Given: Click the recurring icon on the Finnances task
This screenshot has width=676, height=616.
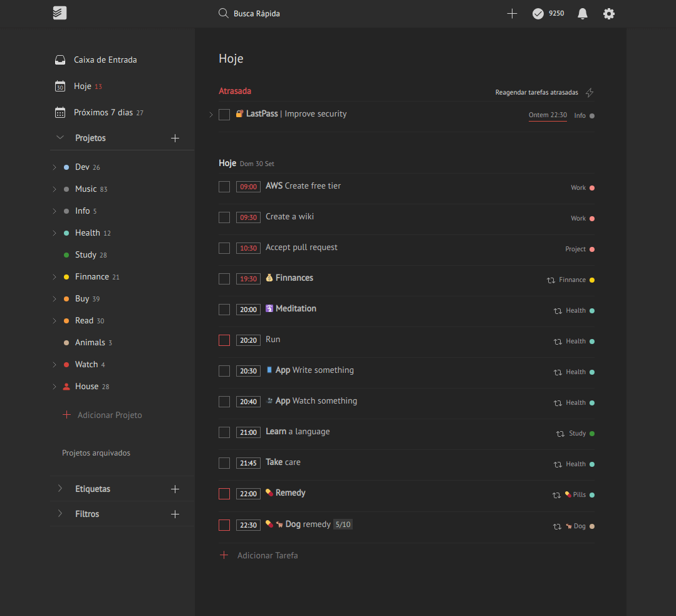Looking at the screenshot, I should tap(551, 279).
